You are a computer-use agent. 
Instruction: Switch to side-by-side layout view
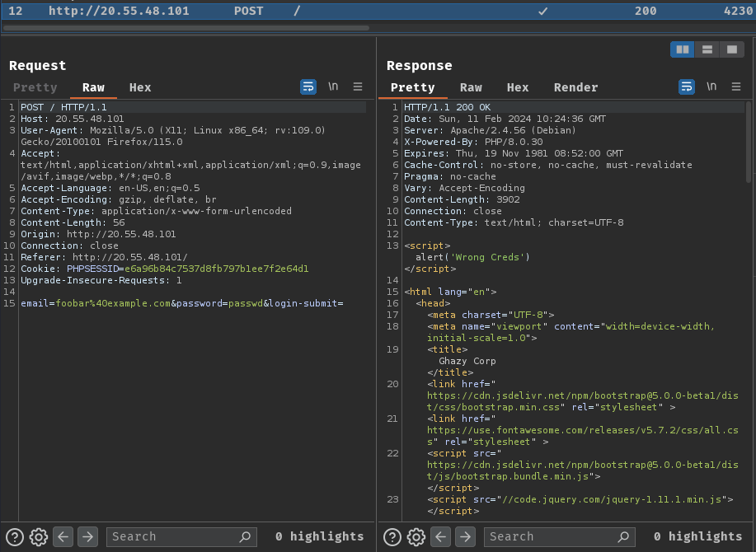click(x=683, y=49)
